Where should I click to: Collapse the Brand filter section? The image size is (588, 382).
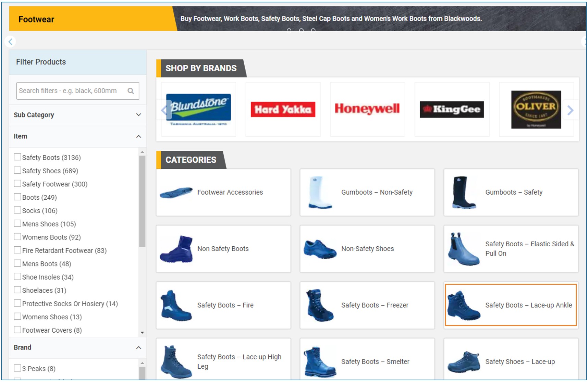coord(139,347)
